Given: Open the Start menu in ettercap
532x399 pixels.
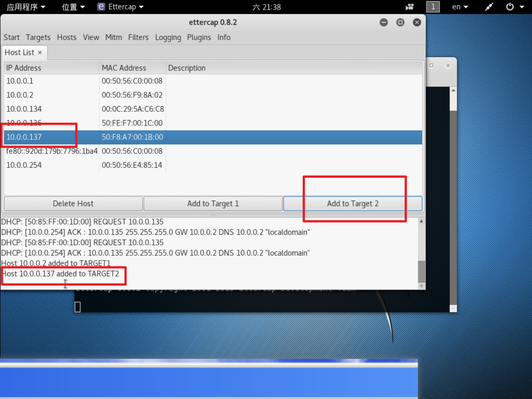Looking at the screenshot, I should [12, 37].
